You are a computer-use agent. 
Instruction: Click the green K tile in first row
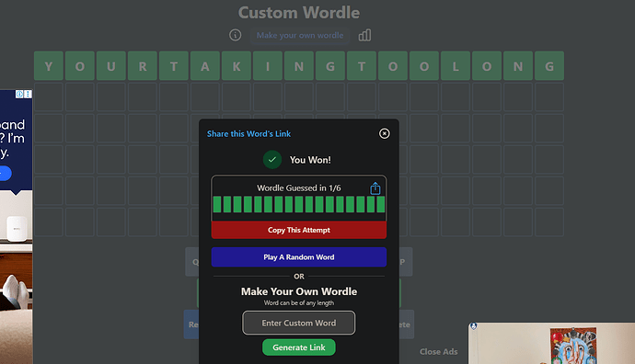(237, 66)
